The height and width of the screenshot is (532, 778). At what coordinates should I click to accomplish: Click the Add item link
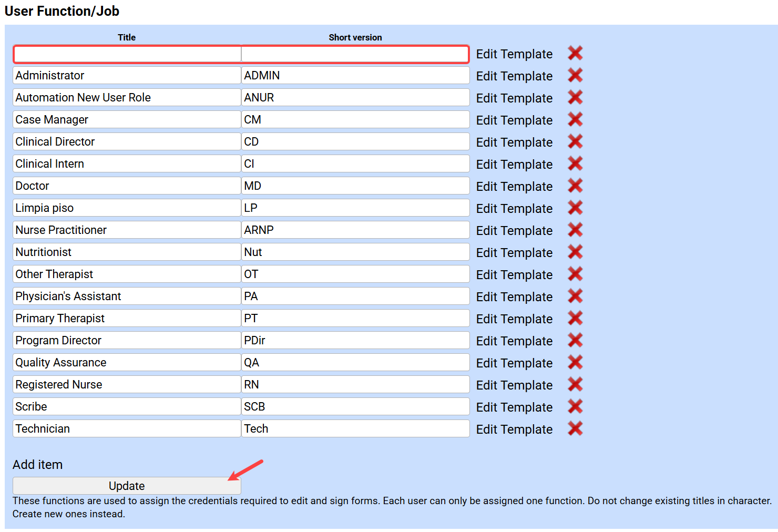point(37,465)
